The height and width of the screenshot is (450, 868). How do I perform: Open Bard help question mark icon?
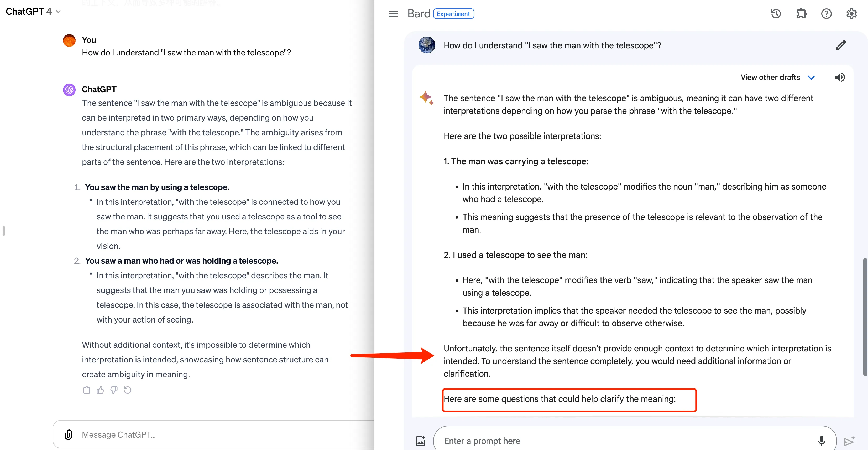826,14
